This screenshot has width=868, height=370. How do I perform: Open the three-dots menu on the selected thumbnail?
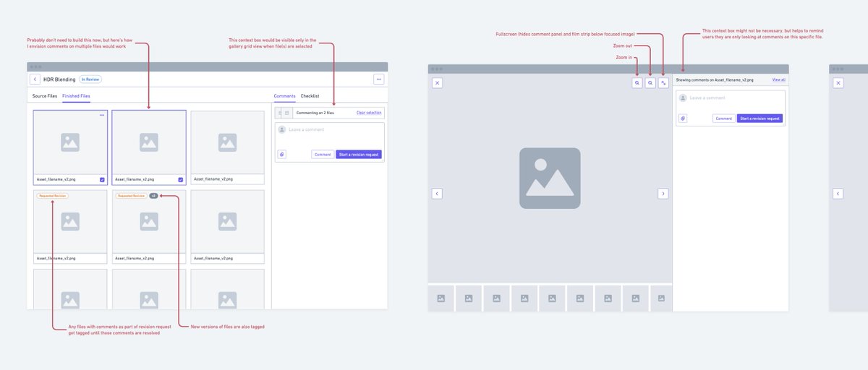click(x=102, y=116)
